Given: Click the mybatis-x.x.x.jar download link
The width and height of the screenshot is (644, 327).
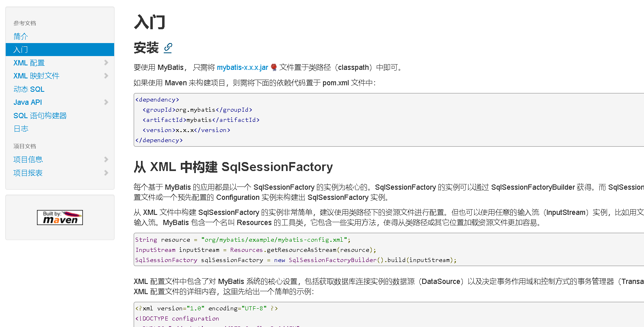Looking at the screenshot, I should (242, 67).
